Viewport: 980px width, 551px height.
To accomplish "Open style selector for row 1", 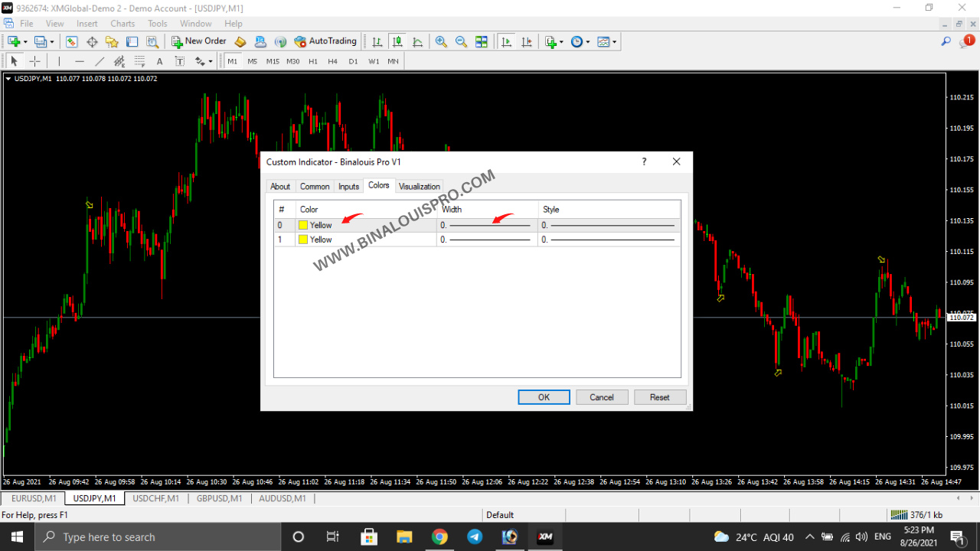I will coord(609,240).
